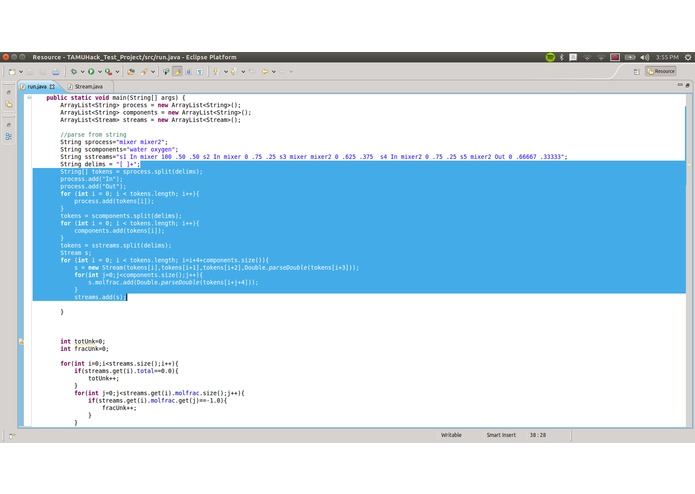Click the Print toolbar icon
Image resolution: width=695 pixels, height=494 pixels.
pyautogui.click(x=56, y=71)
